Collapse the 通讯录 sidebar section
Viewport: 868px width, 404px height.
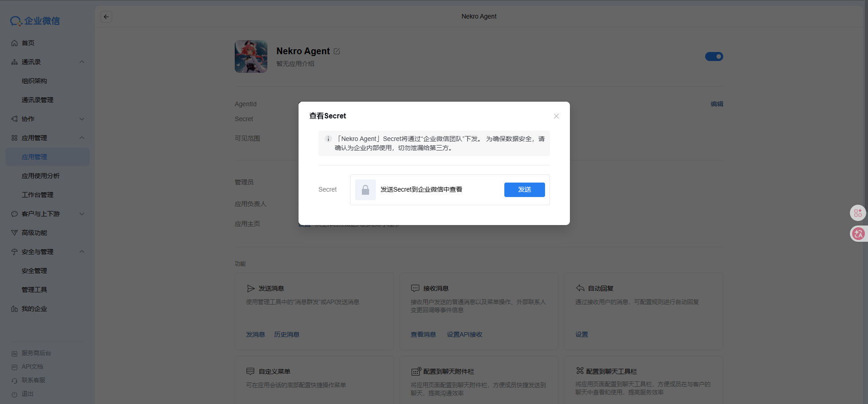[82, 62]
